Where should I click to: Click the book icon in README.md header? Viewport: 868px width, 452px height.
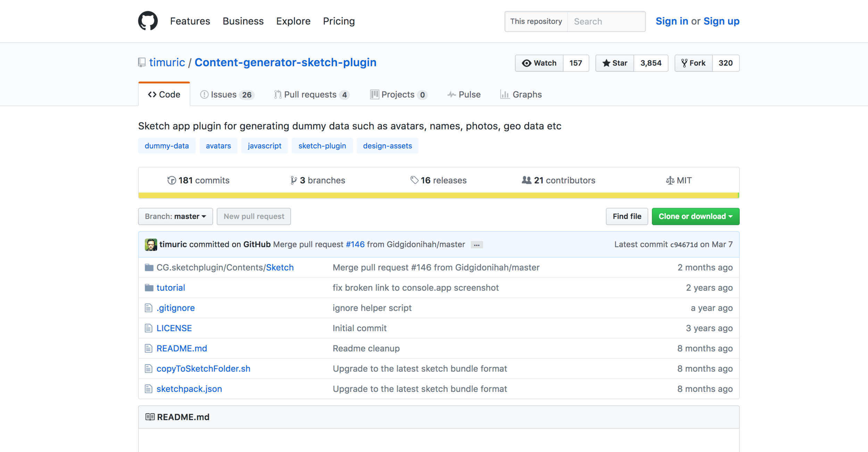(x=150, y=417)
